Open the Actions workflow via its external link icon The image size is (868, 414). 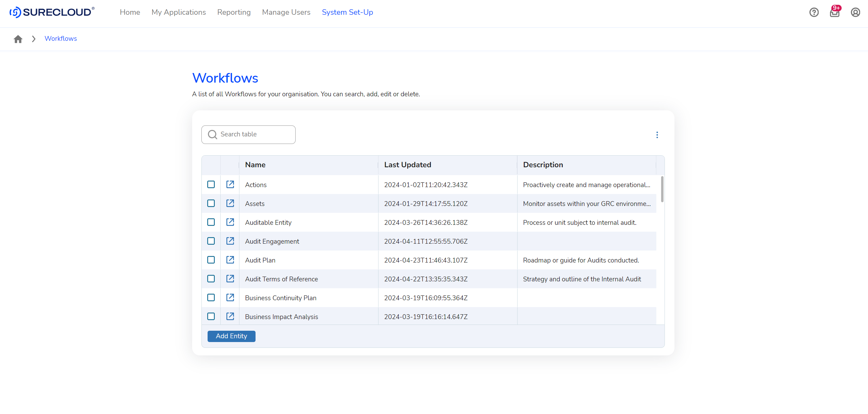pyautogui.click(x=230, y=184)
